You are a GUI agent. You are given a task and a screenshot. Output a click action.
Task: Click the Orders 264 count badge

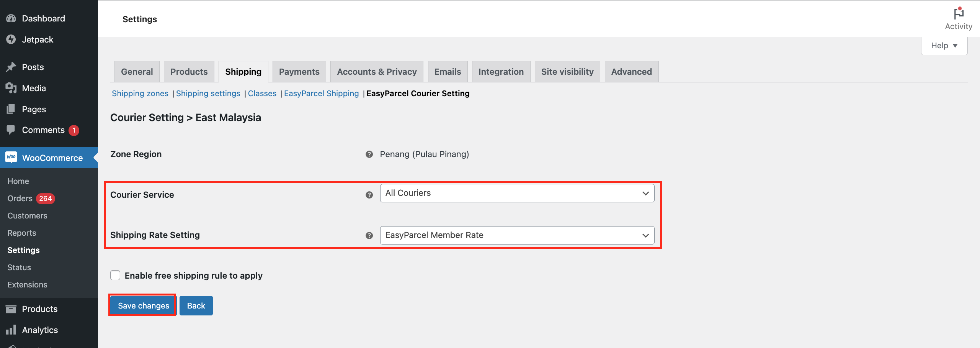coord(46,199)
